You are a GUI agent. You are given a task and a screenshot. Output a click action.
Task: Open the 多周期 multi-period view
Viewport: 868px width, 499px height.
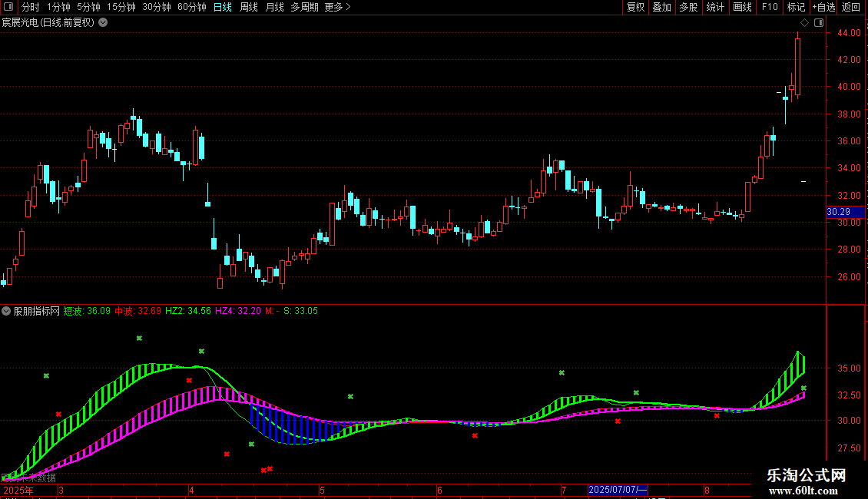(304, 7)
